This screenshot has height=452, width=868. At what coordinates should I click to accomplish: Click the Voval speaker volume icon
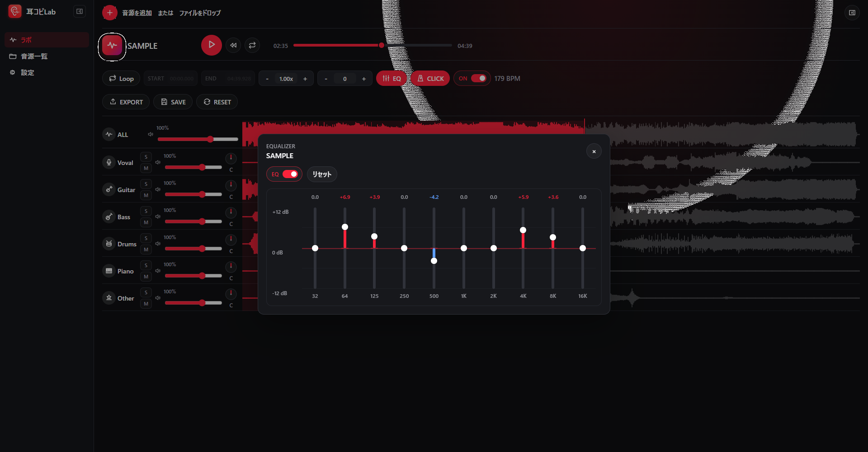click(158, 162)
